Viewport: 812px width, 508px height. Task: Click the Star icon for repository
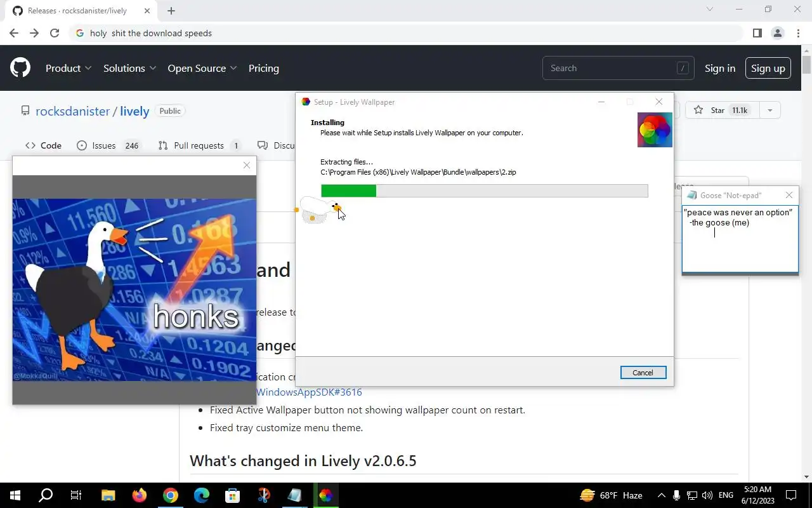pyautogui.click(x=698, y=110)
